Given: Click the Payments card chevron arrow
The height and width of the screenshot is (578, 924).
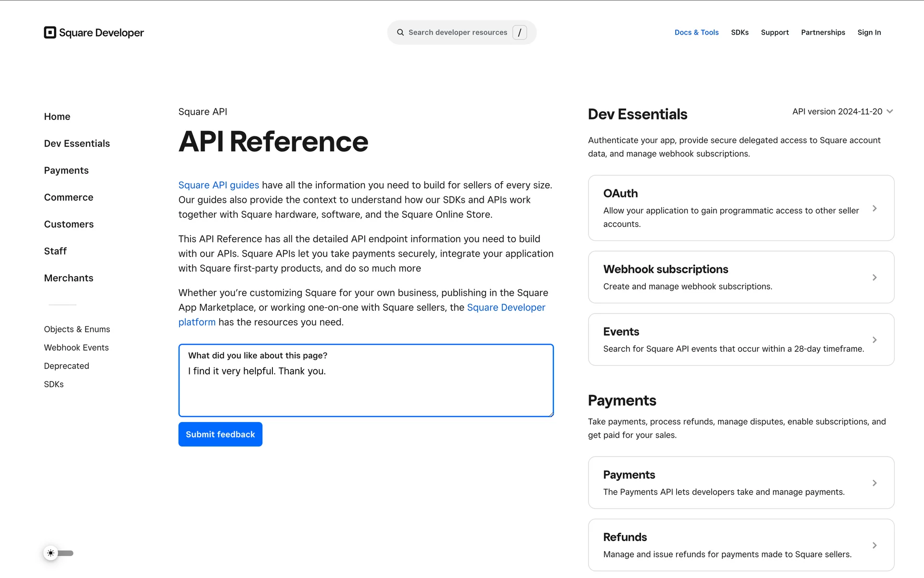Looking at the screenshot, I should pos(874,483).
